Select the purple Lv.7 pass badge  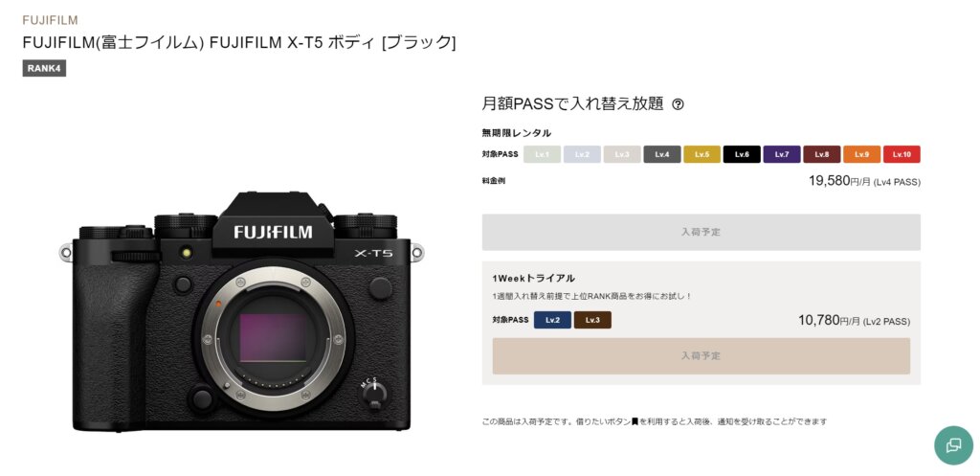click(x=782, y=154)
